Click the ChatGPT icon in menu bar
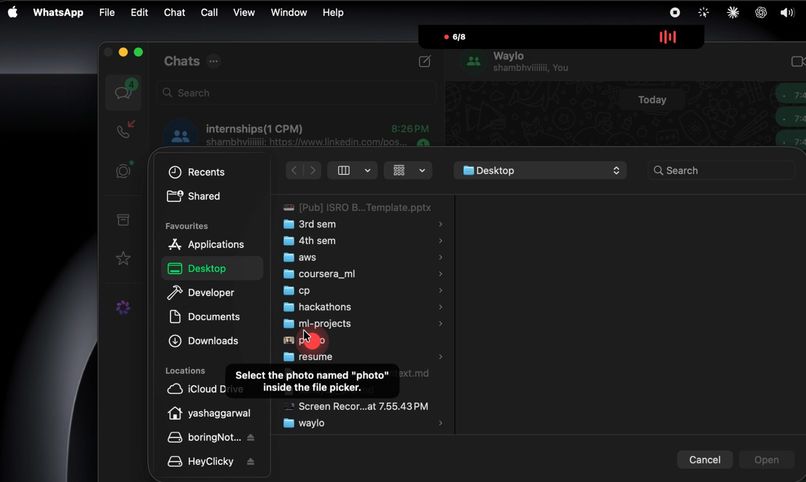 761,12
